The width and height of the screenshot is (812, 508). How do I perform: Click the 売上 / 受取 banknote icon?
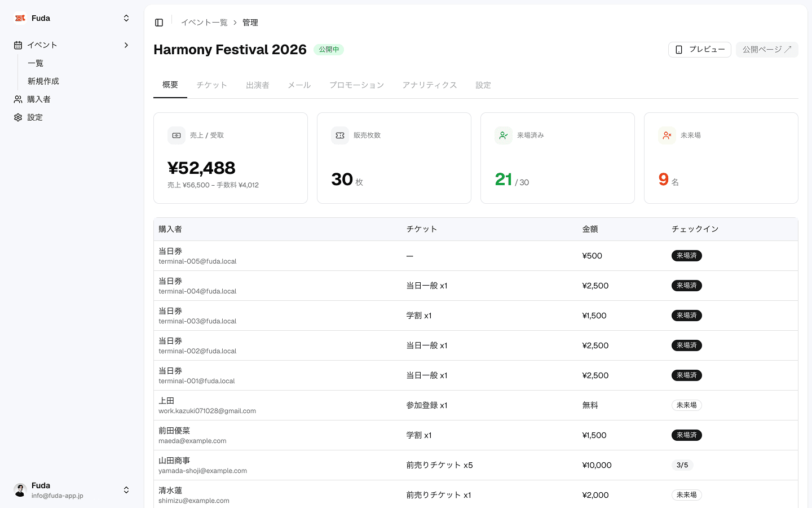point(176,135)
